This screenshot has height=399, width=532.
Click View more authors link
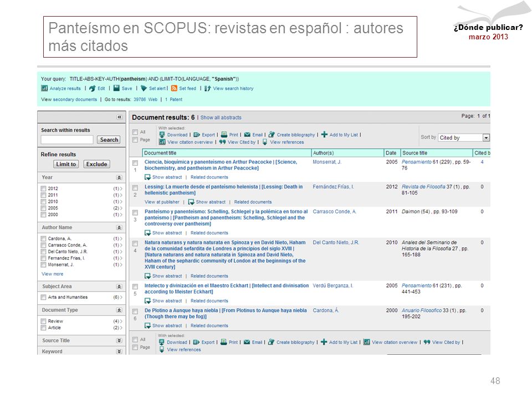click(x=52, y=274)
